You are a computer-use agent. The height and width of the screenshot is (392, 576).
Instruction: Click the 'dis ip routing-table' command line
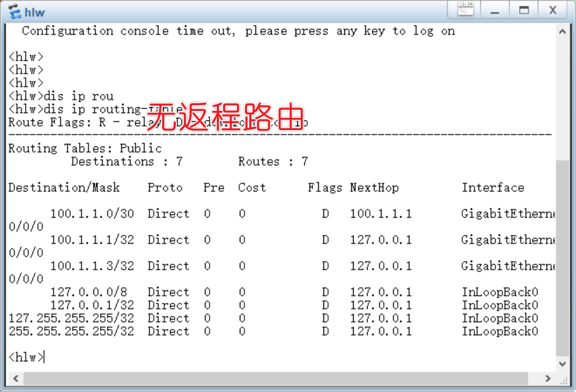tap(96, 109)
